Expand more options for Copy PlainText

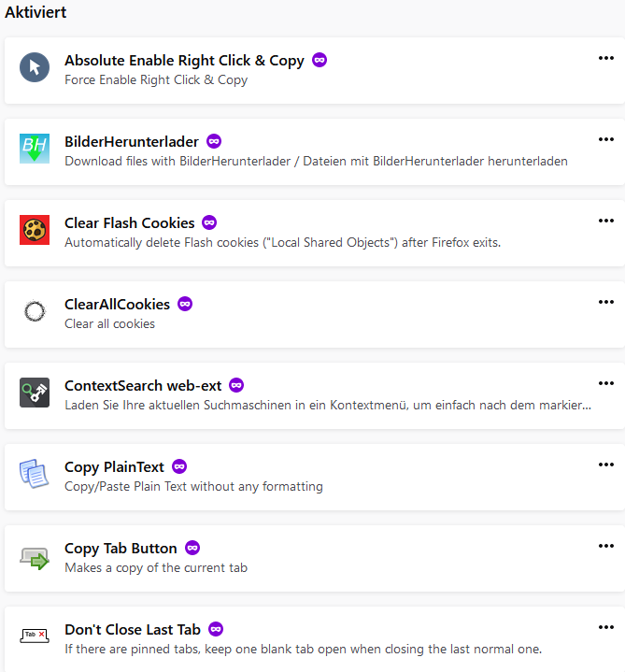[606, 465]
